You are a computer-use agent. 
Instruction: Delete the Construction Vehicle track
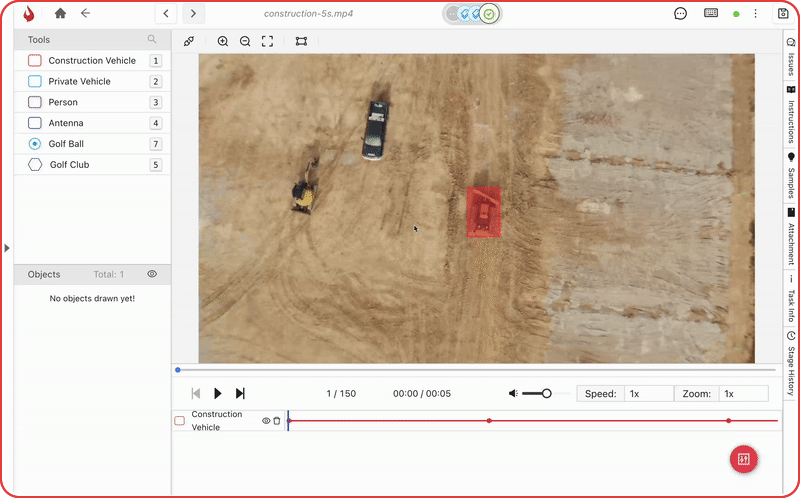click(x=277, y=421)
